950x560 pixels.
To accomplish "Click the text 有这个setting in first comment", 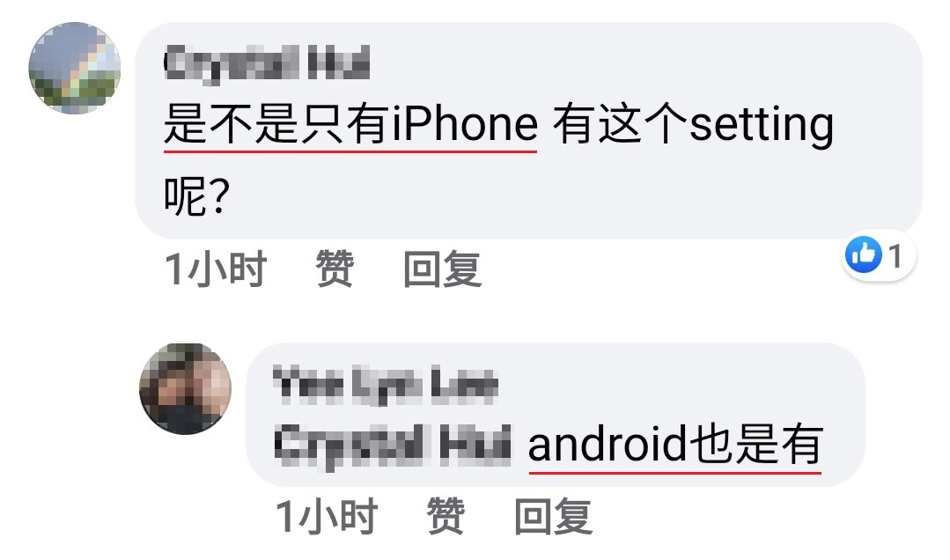I will tap(693, 124).
